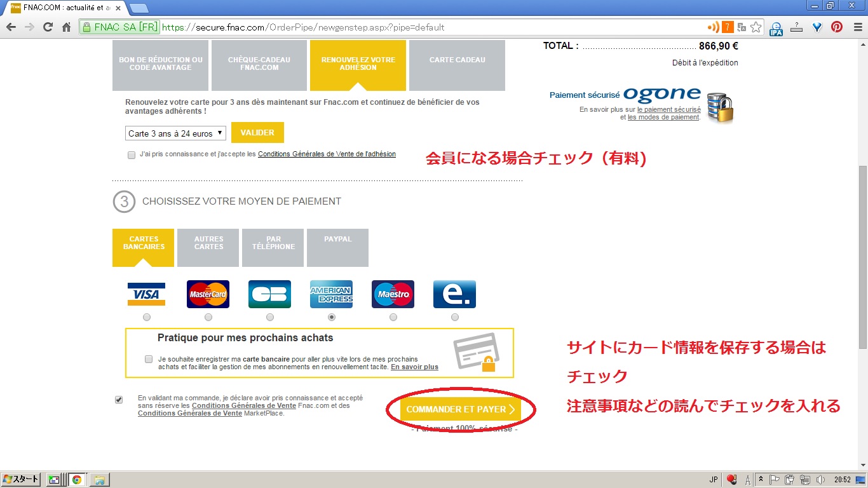
Task: Click the En savoir plus link
Action: 414,367
